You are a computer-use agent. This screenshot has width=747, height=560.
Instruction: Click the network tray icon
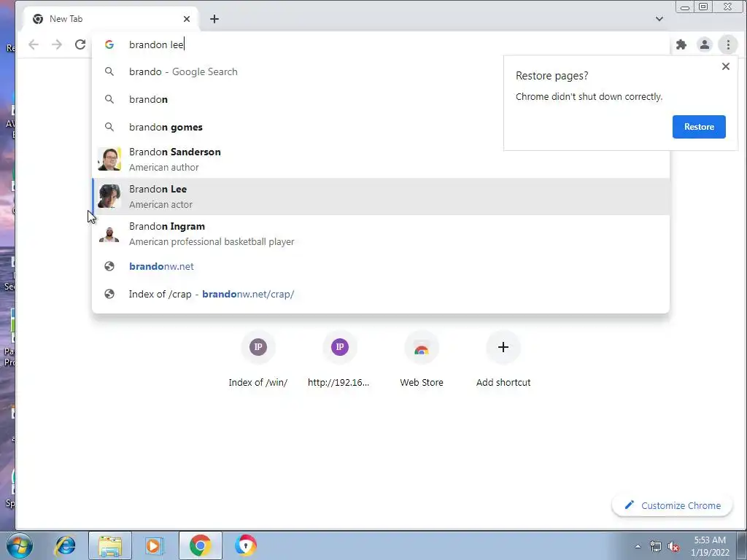click(656, 546)
